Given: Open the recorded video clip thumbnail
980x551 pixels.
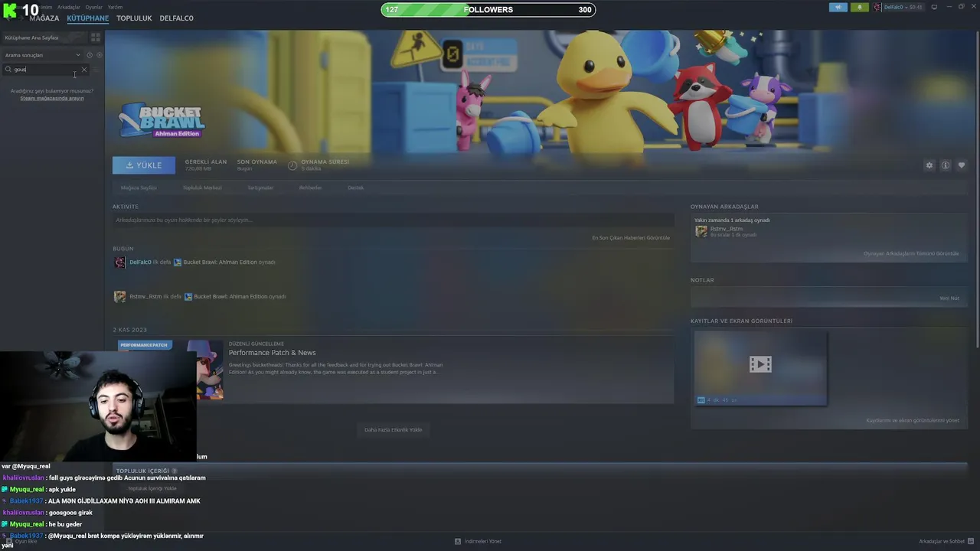Looking at the screenshot, I should [760, 368].
